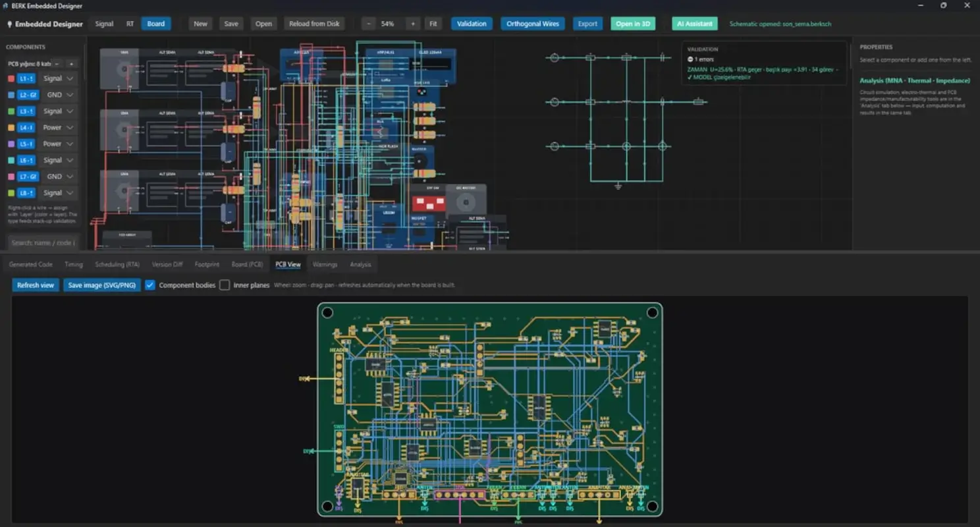Open the Footprint tab
Screen dimensions: 980x527
pyautogui.click(x=207, y=264)
